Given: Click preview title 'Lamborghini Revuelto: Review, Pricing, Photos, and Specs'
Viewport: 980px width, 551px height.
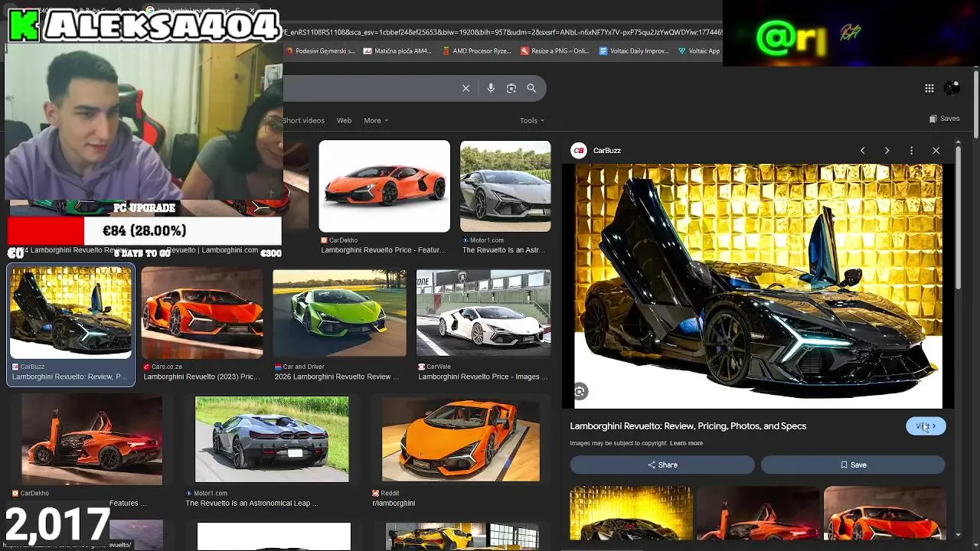Looking at the screenshot, I should (x=688, y=426).
